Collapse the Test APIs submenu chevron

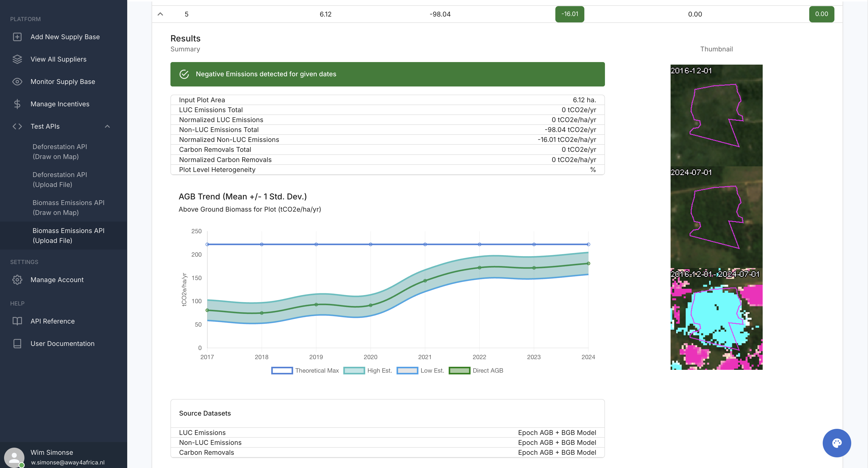[107, 126]
